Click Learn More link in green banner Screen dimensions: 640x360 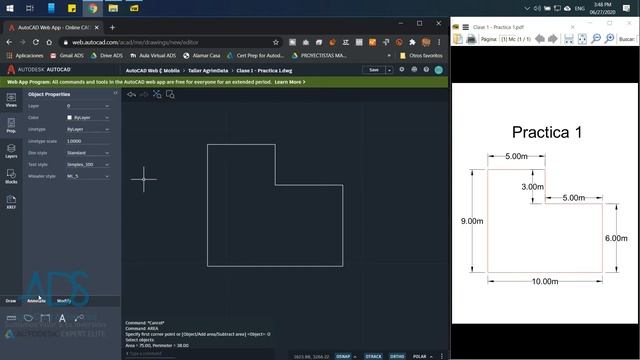pyautogui.click(x=290, y=82)
